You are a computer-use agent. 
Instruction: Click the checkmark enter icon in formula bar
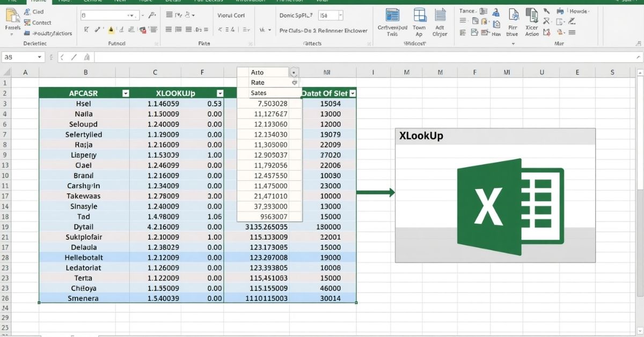[x=74, y=57]
